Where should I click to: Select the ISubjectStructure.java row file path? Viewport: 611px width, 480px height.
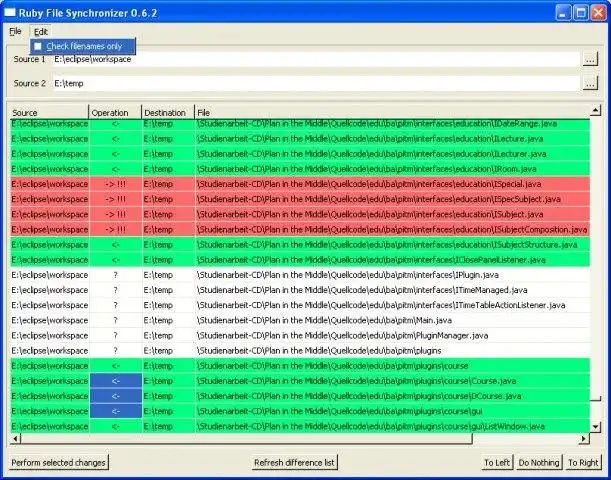click(387, 245)
